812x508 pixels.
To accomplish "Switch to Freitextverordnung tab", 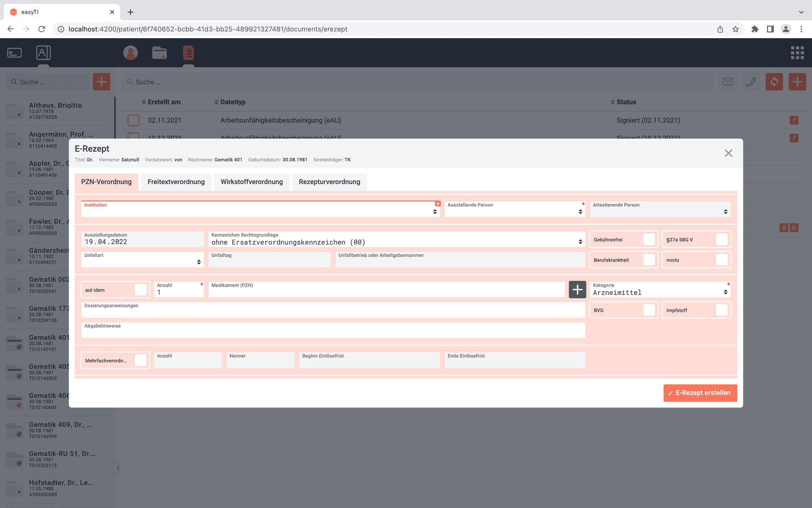I will [176, 182].
